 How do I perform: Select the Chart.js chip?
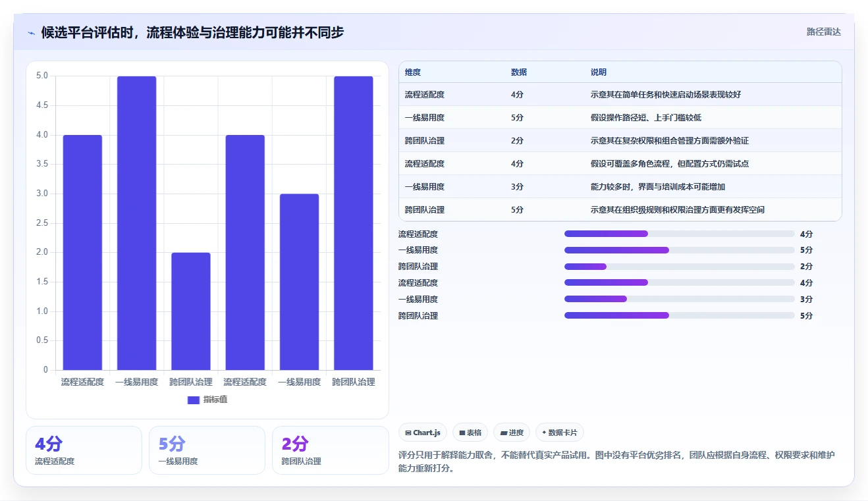(x=423, y=433)
